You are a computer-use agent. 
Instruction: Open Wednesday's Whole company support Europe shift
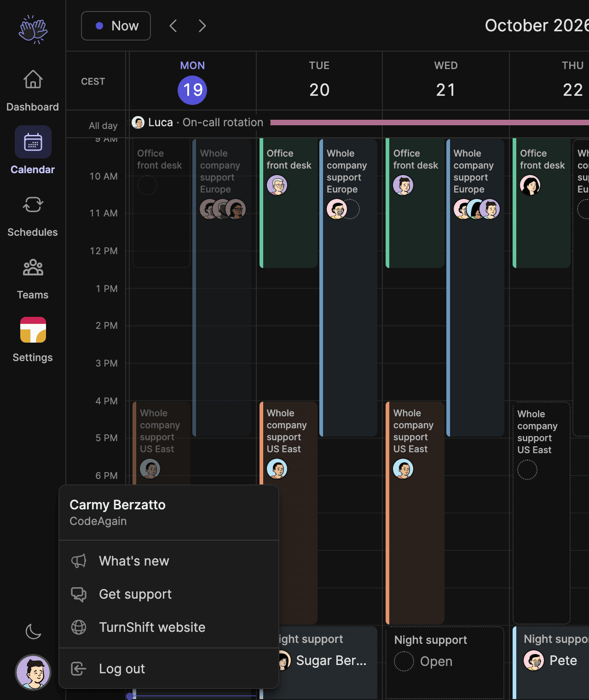(475, 287)
